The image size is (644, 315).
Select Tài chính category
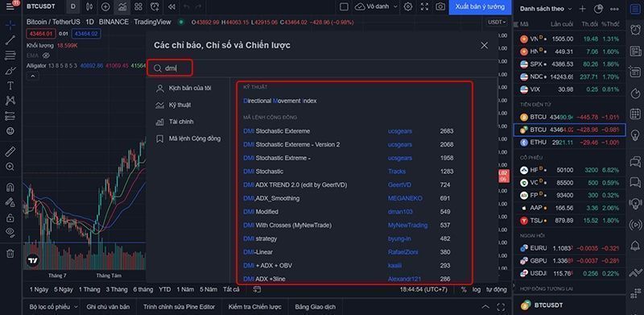pyautogui.click(x=175, y=122)
